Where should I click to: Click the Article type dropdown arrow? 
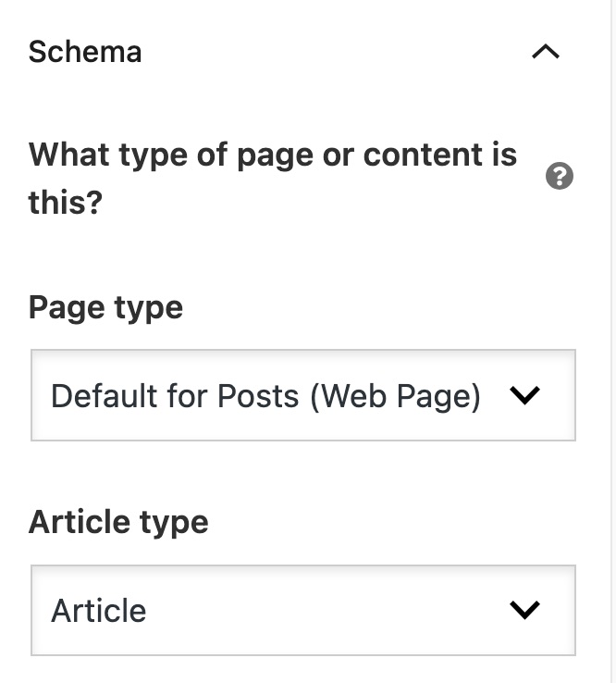pos(524,610)
